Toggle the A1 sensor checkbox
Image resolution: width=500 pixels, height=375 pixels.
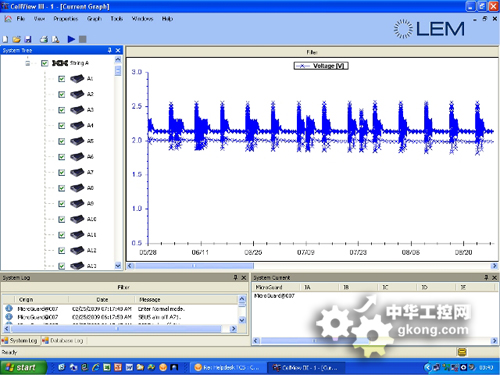pos(62,79)
